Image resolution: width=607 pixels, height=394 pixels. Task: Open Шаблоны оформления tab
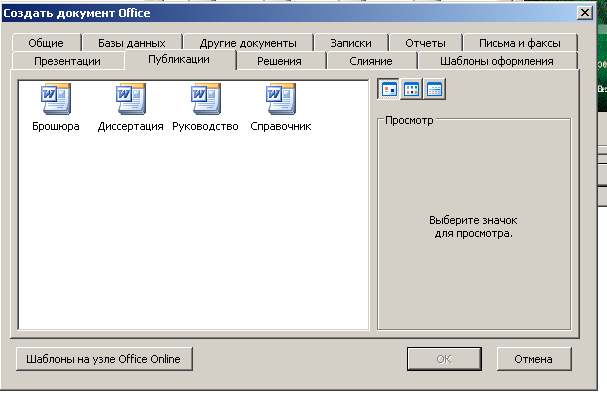497,61
